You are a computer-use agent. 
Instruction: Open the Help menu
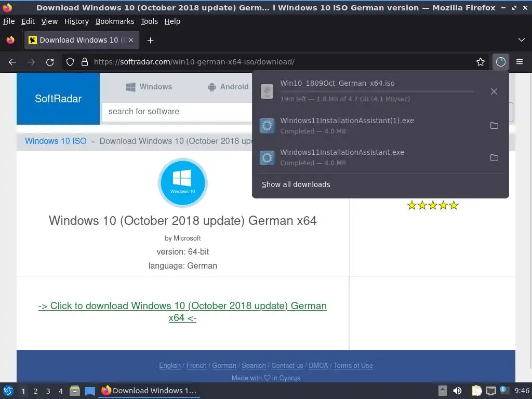tap(172, 21)
